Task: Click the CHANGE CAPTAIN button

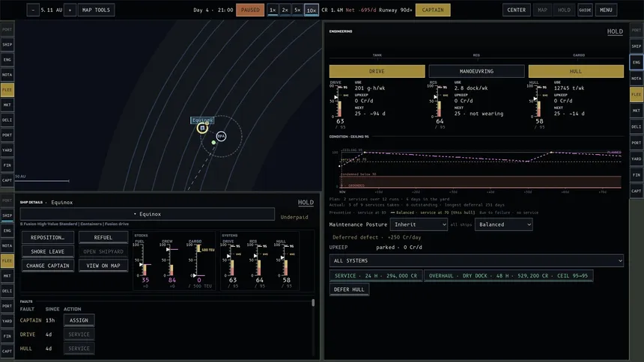Action: click(48, 266)
